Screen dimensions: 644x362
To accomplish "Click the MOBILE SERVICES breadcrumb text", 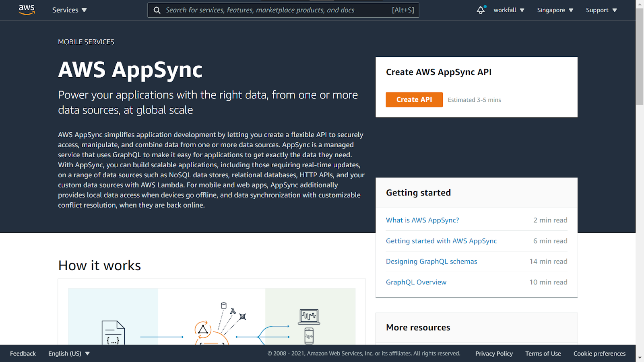I will (86, 42).
